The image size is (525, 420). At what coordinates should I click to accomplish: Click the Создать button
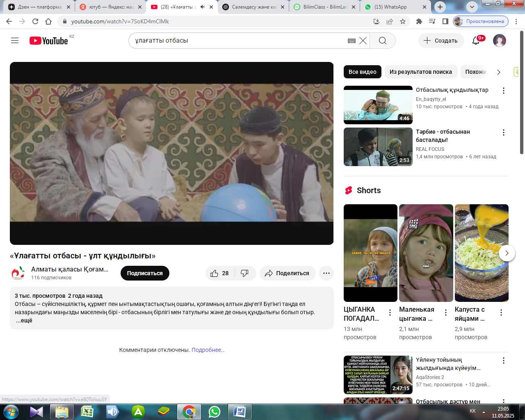click(441, 41)
